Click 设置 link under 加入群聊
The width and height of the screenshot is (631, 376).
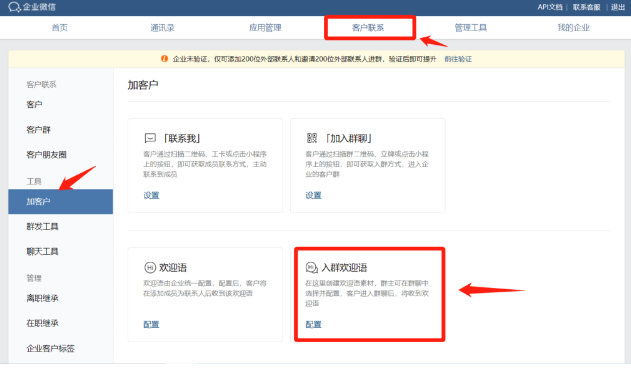pyautogui.click(x=313, y=195)
